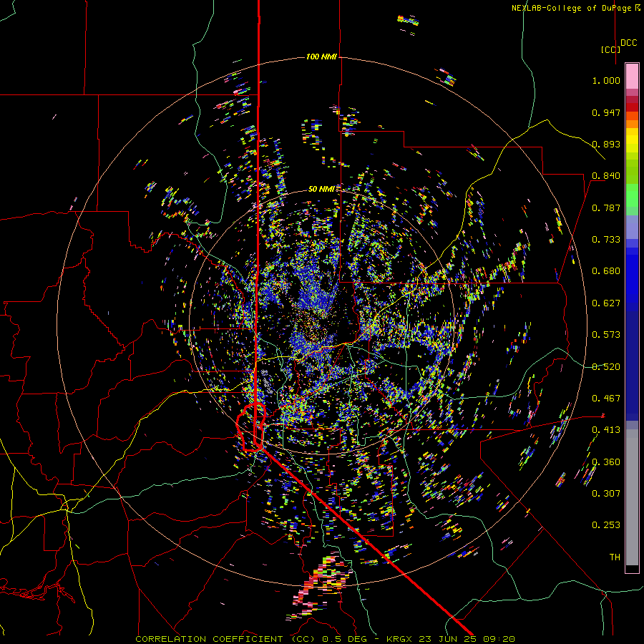Click the CORRELATION COEFFICIENT (CC) product title
The height and width of the screenshot is (644, 644).
[225, 639]
